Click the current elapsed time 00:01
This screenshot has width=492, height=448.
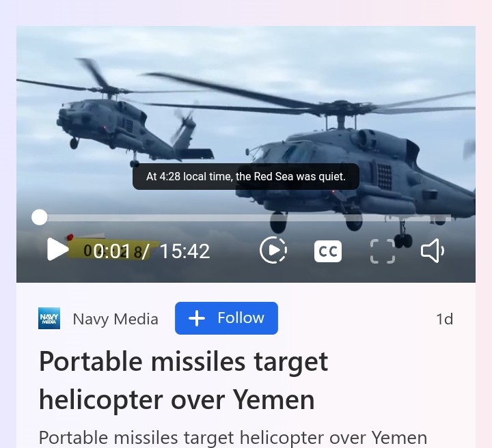pyautogui.click(x=111, y=251)
